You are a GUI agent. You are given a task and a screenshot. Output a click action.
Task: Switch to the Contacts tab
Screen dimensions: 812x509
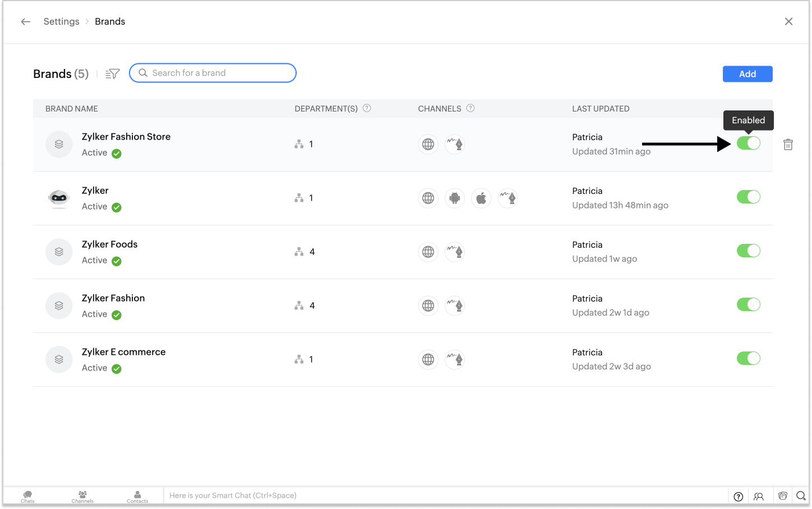tap(137, 497)
